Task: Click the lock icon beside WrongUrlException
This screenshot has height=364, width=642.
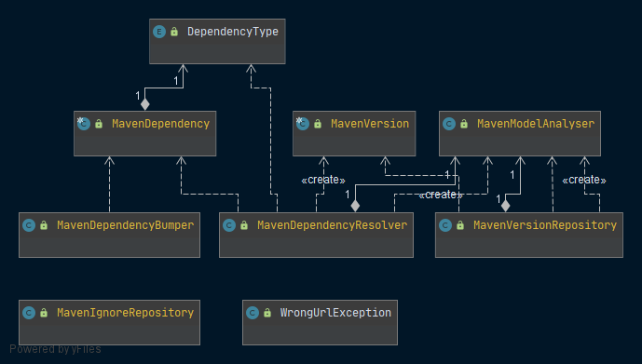Action: (x=267, y=313)
